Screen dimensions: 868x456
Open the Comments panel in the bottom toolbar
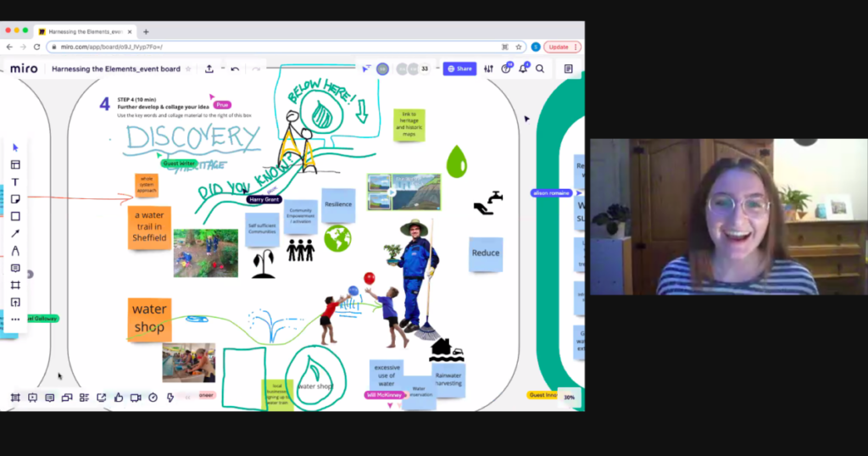tap(50, 398)
